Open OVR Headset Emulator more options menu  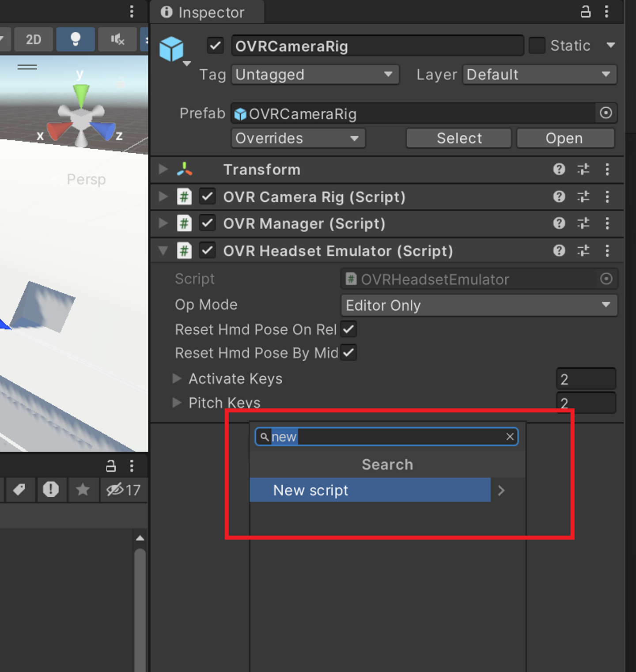tap(607, 251)
